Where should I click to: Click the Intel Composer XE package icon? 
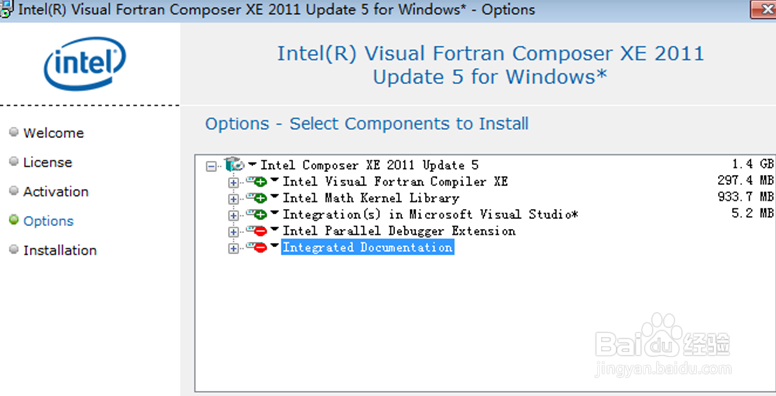click(x=234, y=164)
